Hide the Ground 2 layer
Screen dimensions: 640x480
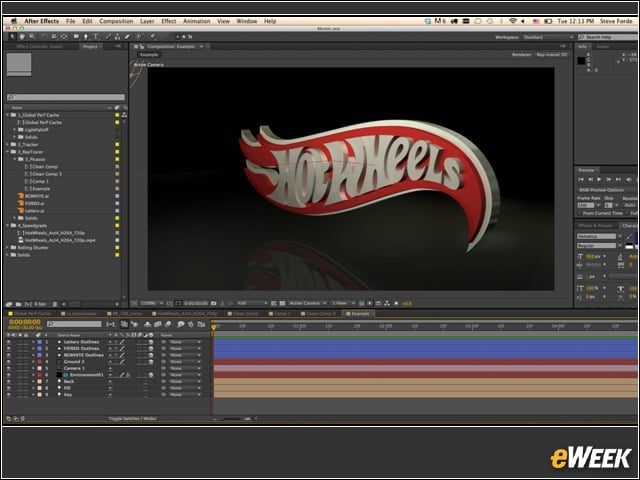(9, 362)
